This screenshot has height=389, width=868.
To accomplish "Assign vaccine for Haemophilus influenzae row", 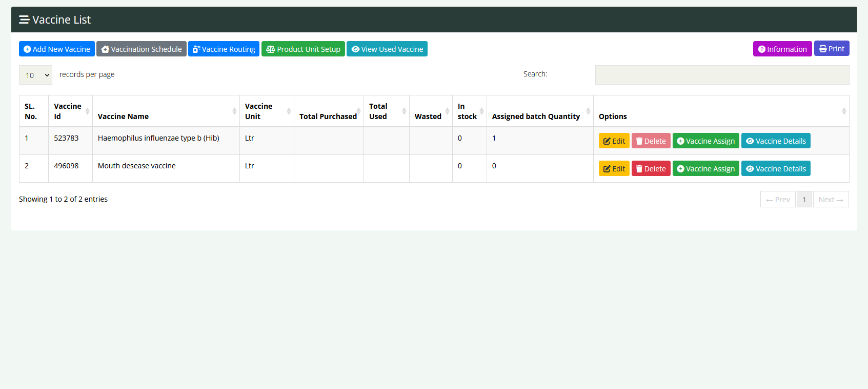I will [705, 141].
